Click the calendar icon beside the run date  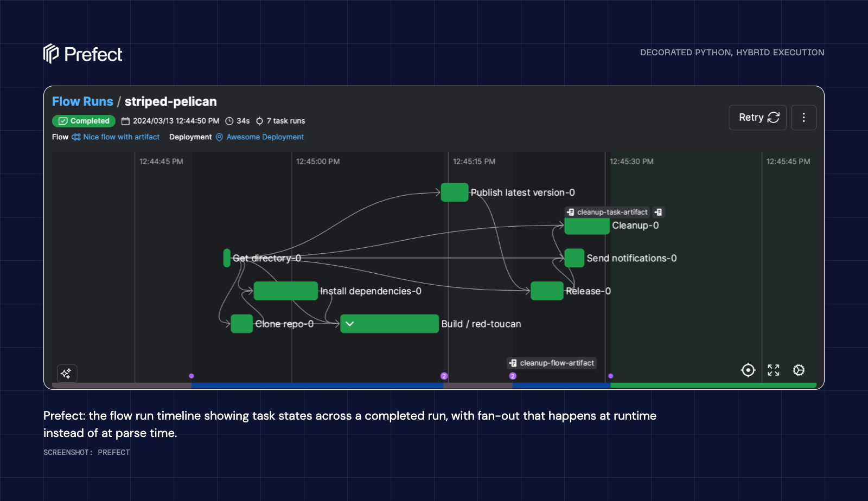[x=125, y=121]
